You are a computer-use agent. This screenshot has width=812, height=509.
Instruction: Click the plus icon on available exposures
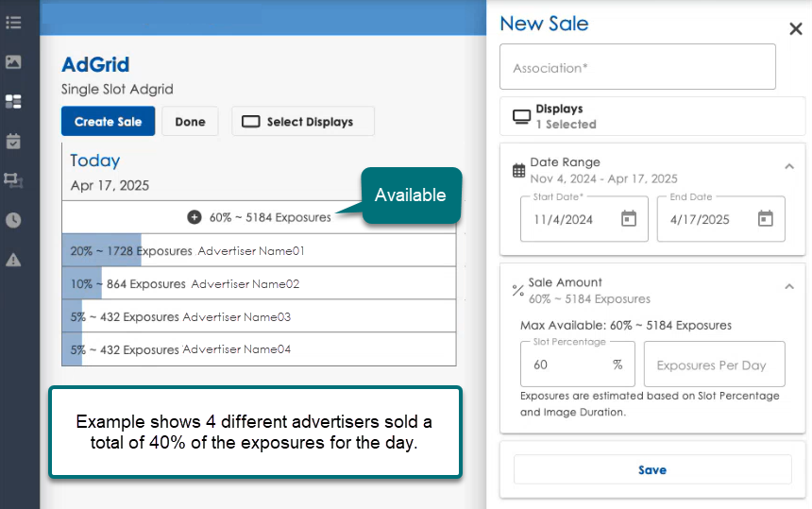point(195,217)
